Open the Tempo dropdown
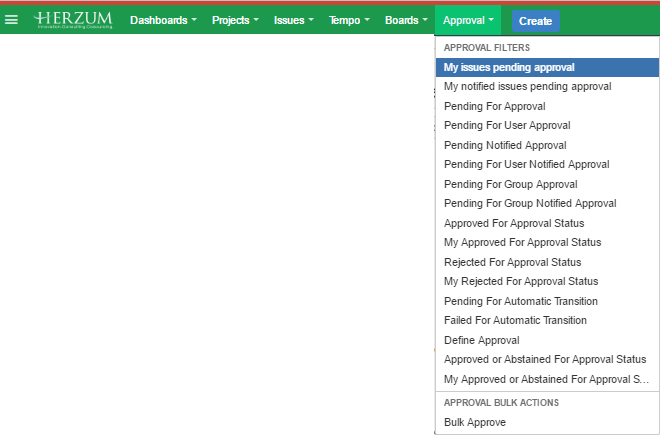This screenshot has width=660, height=440. 349,20
